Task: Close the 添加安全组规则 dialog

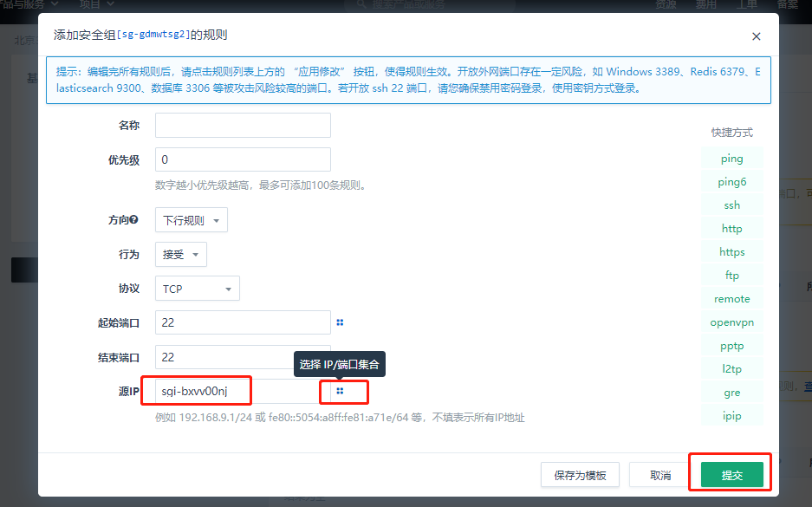Action: pyautogui.click(x=756, y=36)
